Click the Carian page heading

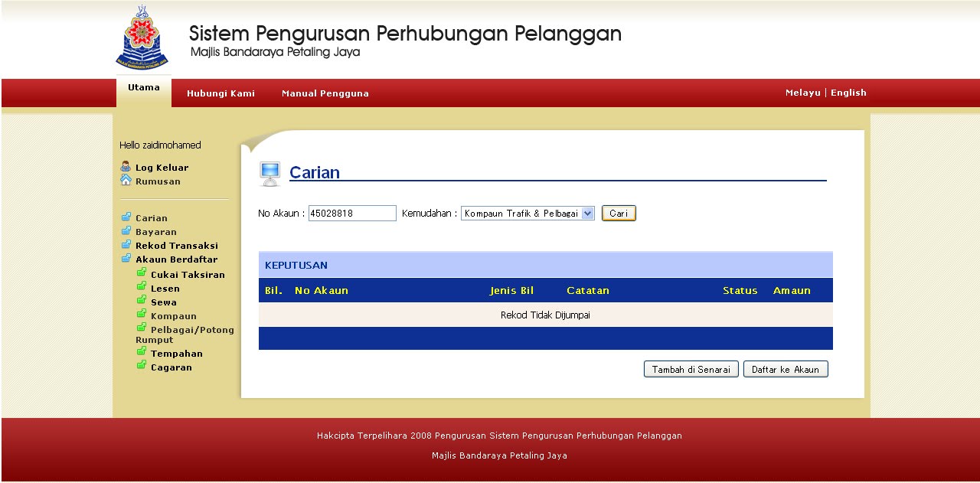[x=315, y=172]
